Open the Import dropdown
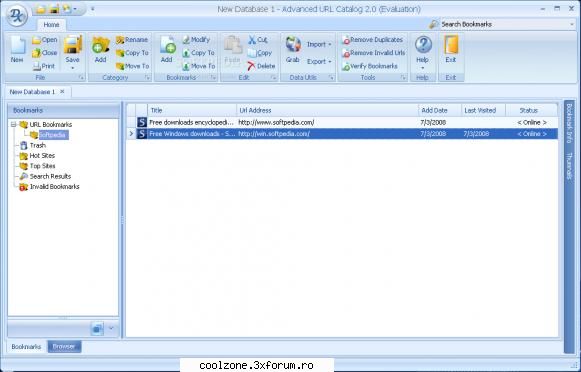Image resolution: width=581 pixels, height=372 pixels. 319,44
